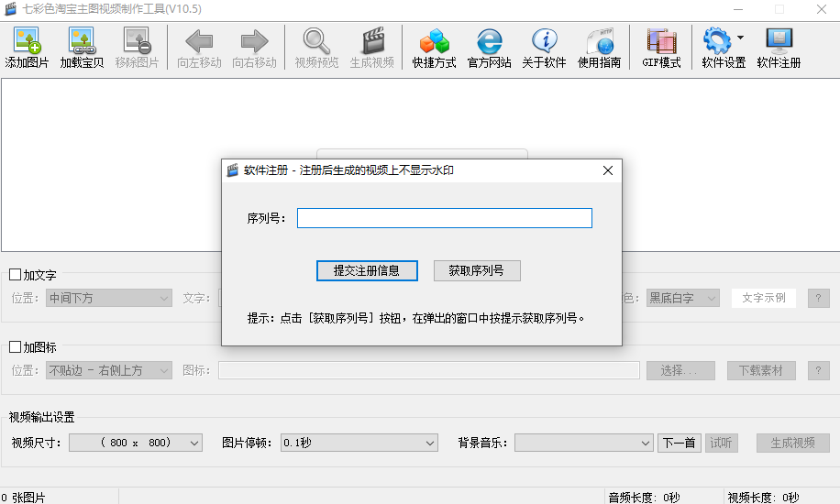Focus the 序列号 serial number field
This screenshot has width=840, height=504.
point(445,218)
